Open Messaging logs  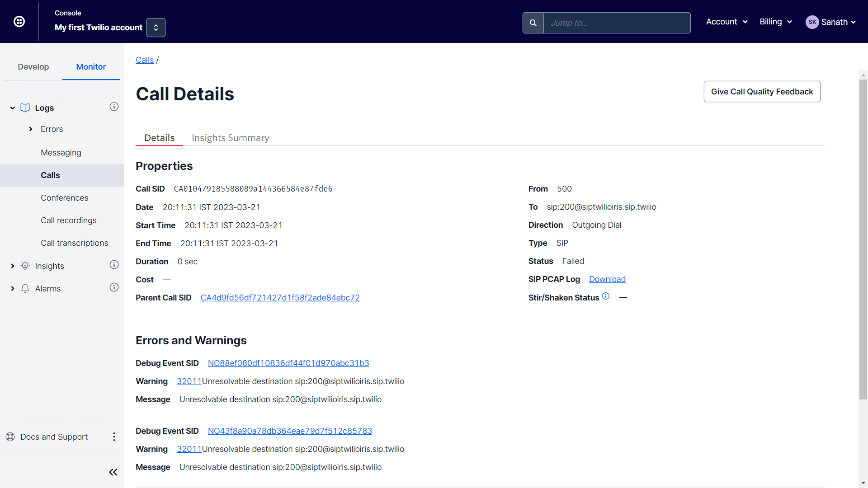click(61, 153)
